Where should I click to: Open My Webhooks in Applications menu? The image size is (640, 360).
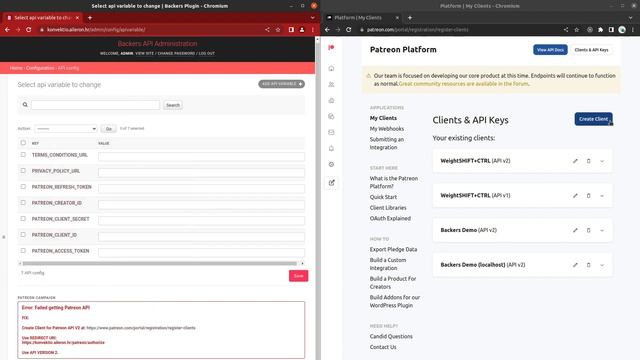click(x=387, y=129)
